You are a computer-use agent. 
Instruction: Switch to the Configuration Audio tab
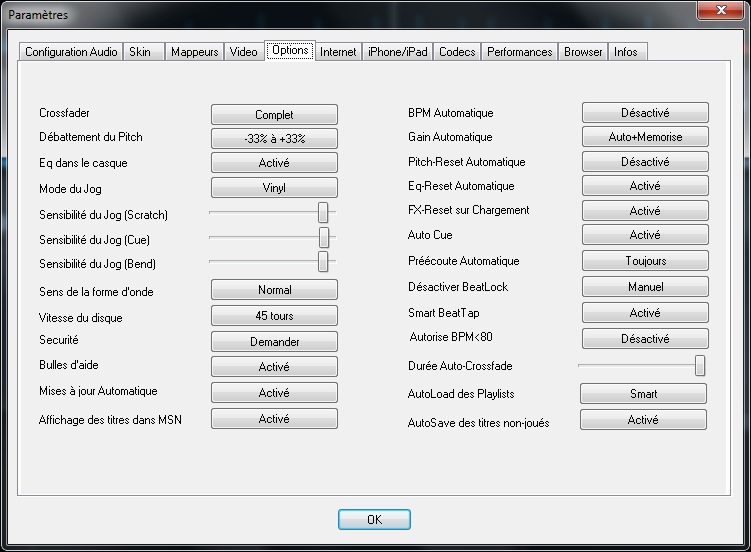point(71,52)
